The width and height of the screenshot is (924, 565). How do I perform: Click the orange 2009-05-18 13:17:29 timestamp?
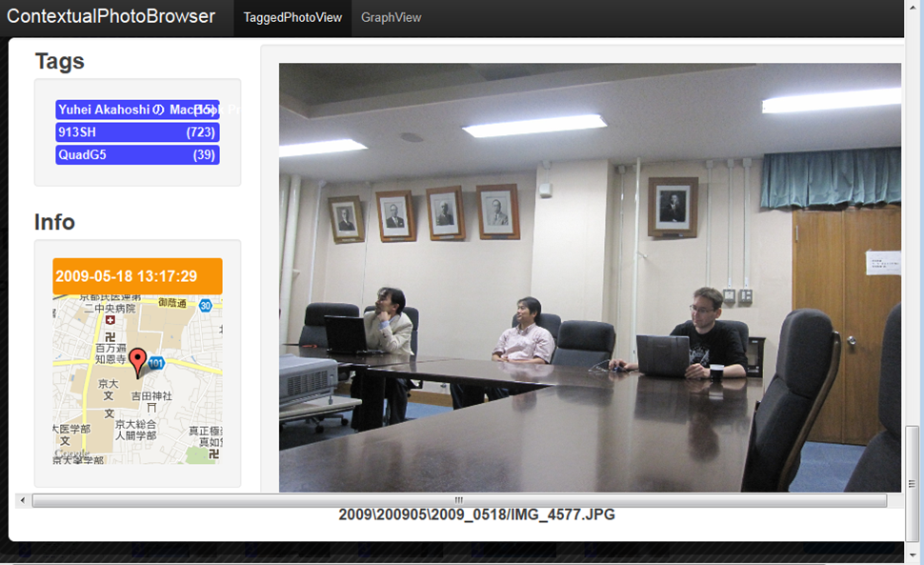tap(137, 276)
